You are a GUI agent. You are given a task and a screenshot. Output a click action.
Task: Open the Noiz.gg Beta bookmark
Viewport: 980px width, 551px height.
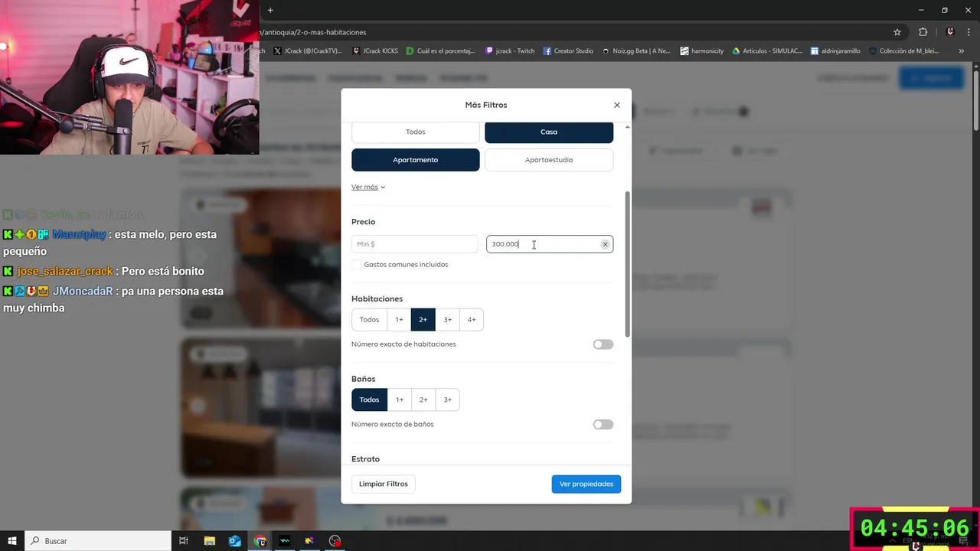[x=636, y=51]
